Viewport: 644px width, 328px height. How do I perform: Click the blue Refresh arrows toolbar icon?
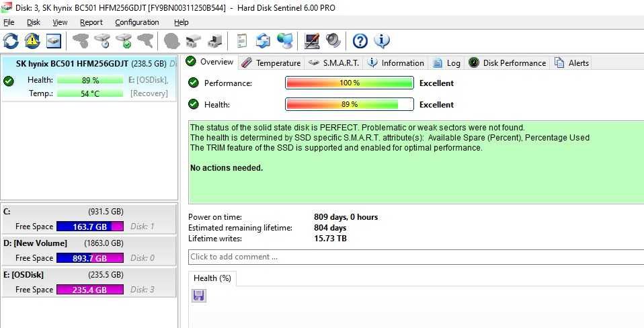(11, 40)
